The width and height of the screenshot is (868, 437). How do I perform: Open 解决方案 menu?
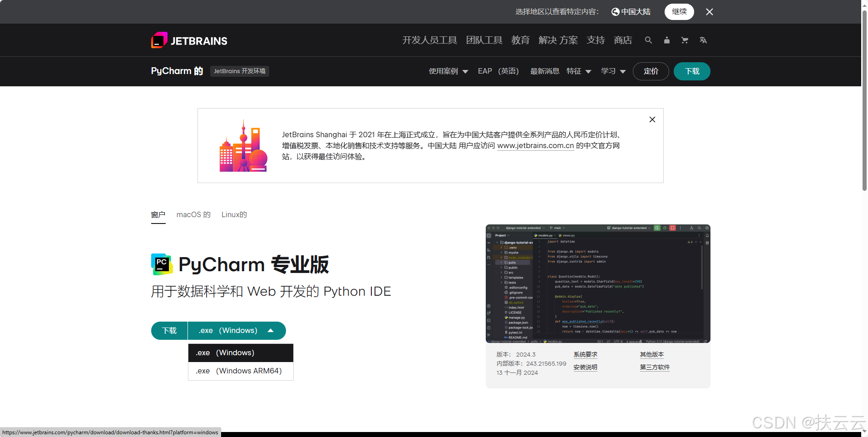tap(558, 40)
